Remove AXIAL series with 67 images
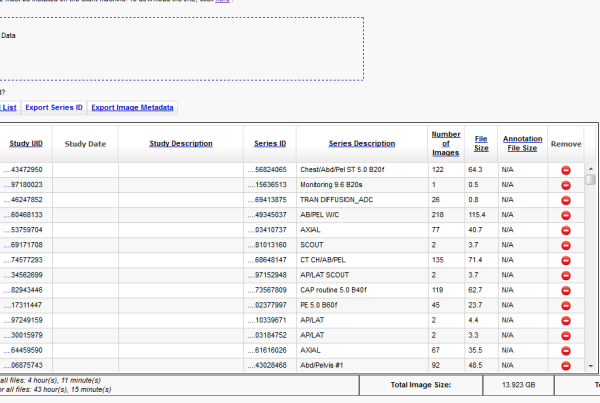This screenshot has width=600, height=403. [x=566, y=351]
